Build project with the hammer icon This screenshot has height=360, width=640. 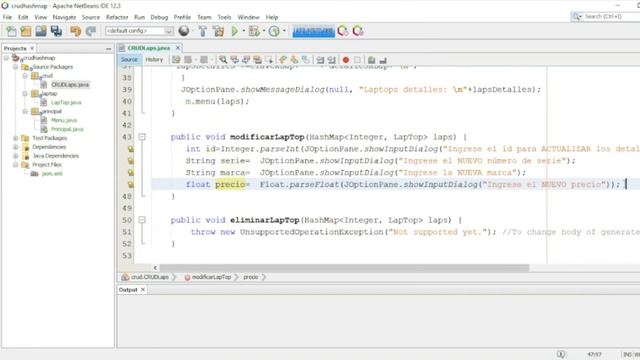click(x=202, y=31)
